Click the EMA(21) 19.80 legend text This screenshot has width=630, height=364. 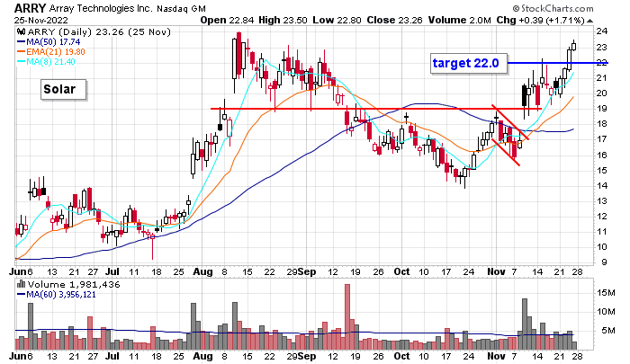(56, 52)
